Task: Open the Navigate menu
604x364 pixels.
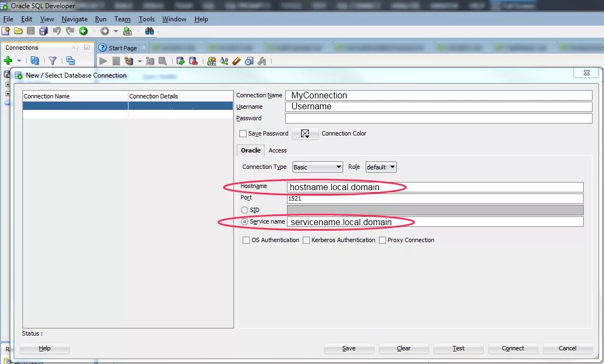Action: pyautogui.click(x=74, y=19)
